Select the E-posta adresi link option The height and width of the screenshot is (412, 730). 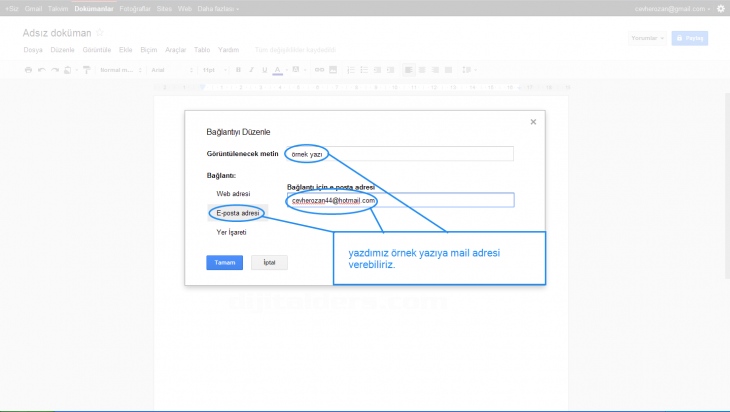(237, 213)
